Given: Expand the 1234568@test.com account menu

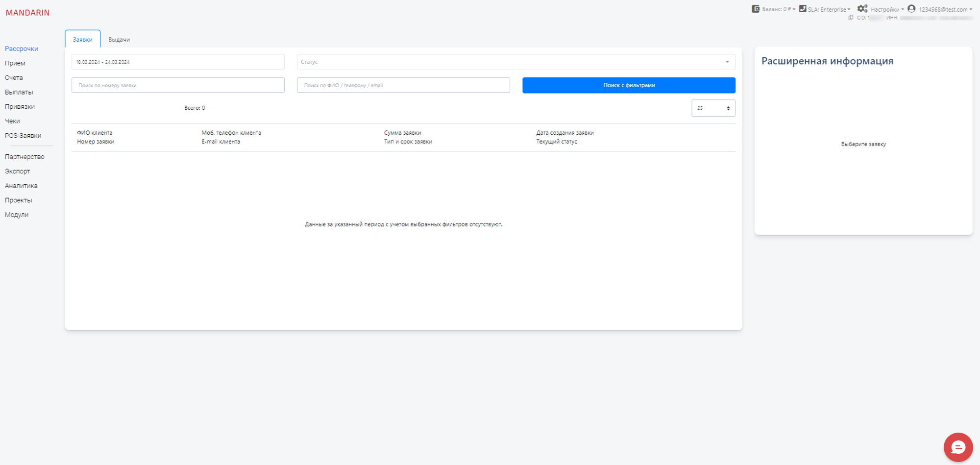Looking at the screenshot, I should pos(945,9).
